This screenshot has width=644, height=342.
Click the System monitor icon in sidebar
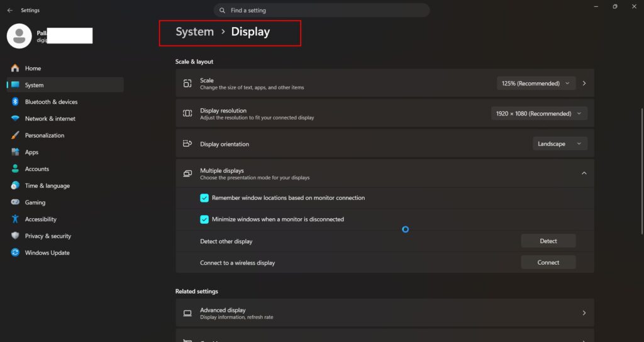(15, 85)
